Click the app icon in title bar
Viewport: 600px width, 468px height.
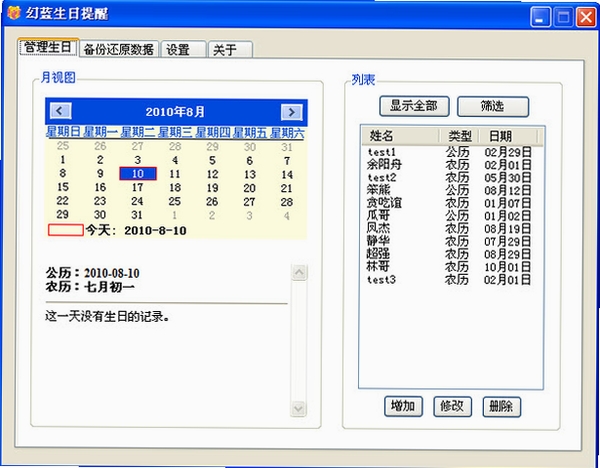pos(14,13)
